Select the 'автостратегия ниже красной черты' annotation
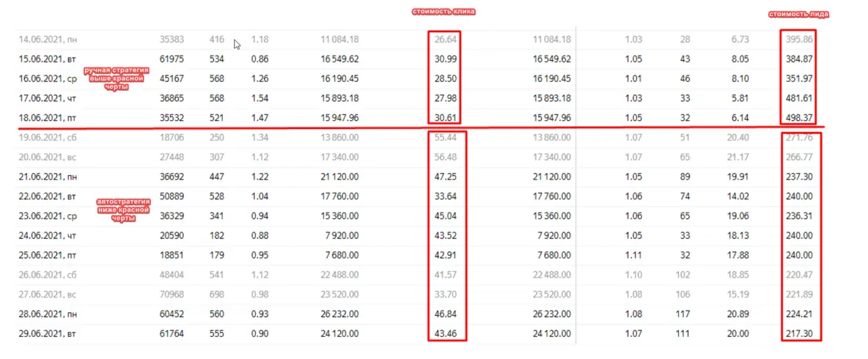Image resolution: width=868 pixels, height=359 pixels. [x=123, y=209]
